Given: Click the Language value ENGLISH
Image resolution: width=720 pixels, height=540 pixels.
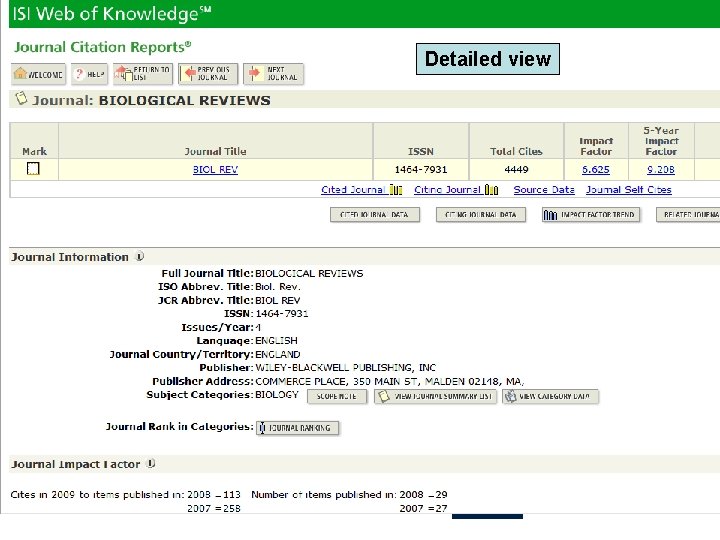Looking at the screenshot, I should 276,341.
